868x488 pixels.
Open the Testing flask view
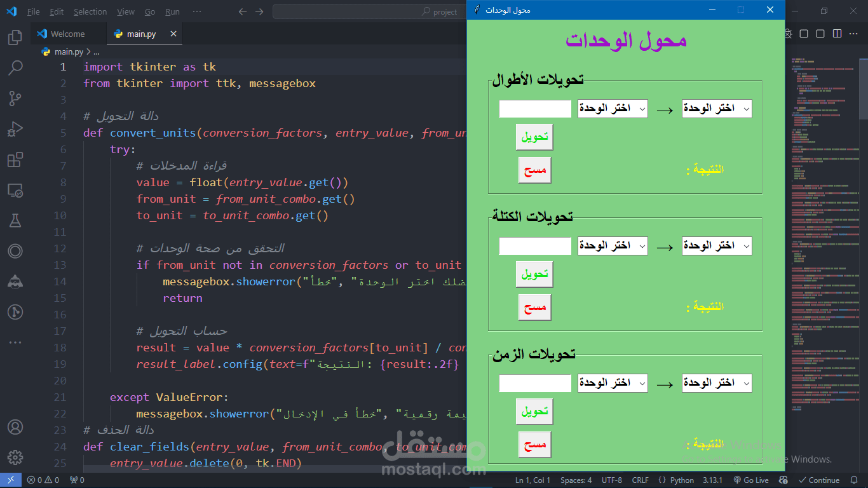15,220
